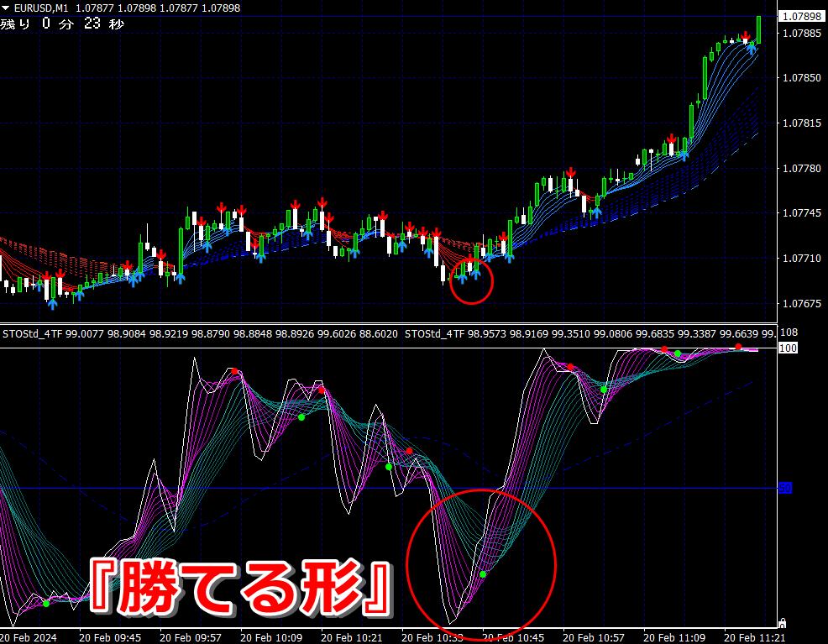Select the remaining time countdown text

tap(62, 24)
